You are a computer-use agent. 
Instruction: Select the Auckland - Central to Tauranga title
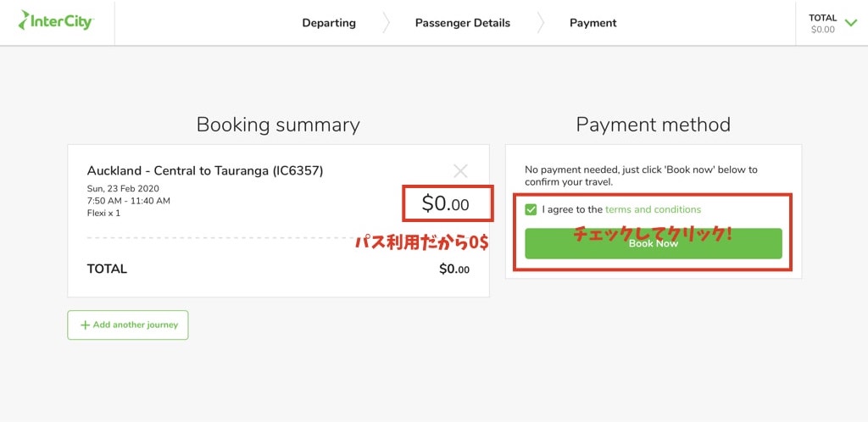point(204,171)
